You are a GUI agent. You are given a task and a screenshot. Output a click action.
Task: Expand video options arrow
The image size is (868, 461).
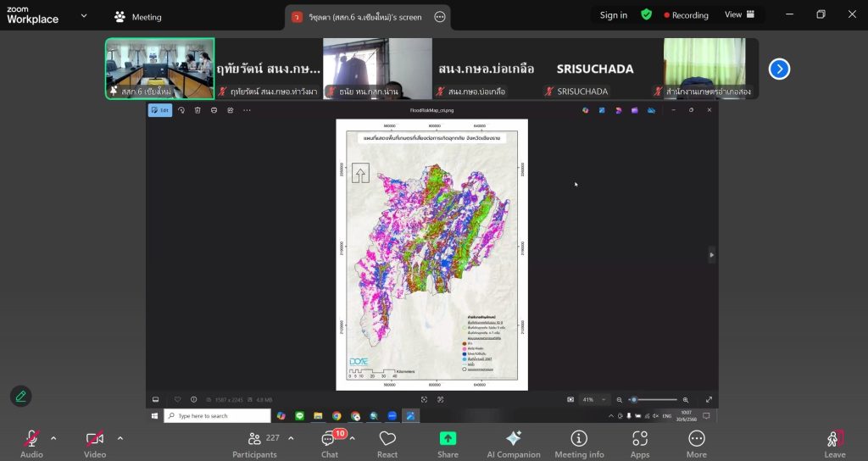[x=120, y=438]
